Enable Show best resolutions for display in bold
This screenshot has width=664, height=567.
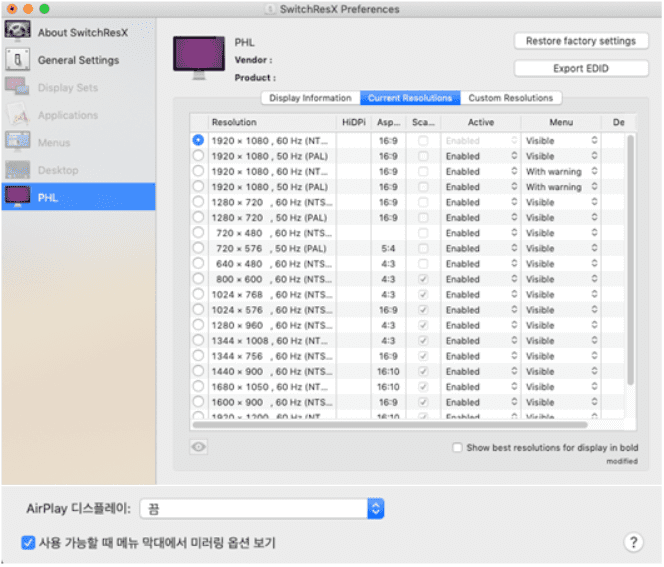[457, 448]
